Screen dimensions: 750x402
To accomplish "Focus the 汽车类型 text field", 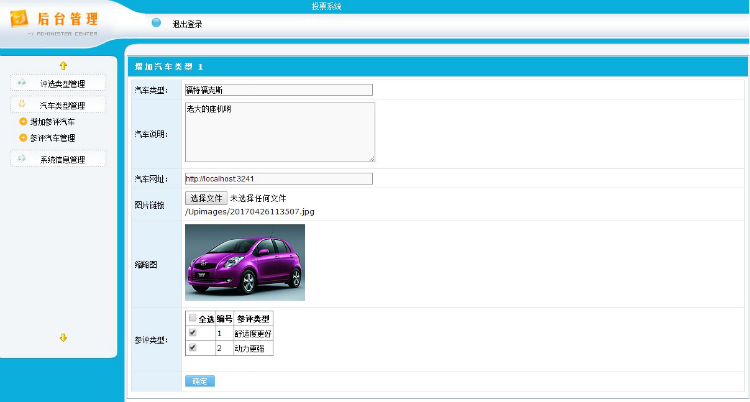I will pyautogui.click(x=278, y=90).
